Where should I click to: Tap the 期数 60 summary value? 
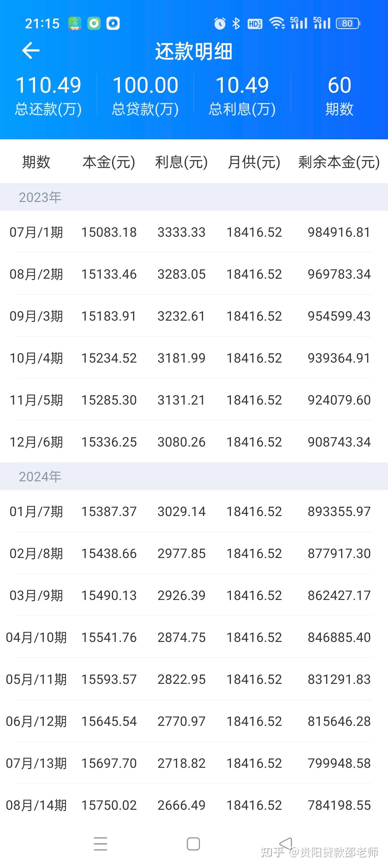(x=339, y=85)
